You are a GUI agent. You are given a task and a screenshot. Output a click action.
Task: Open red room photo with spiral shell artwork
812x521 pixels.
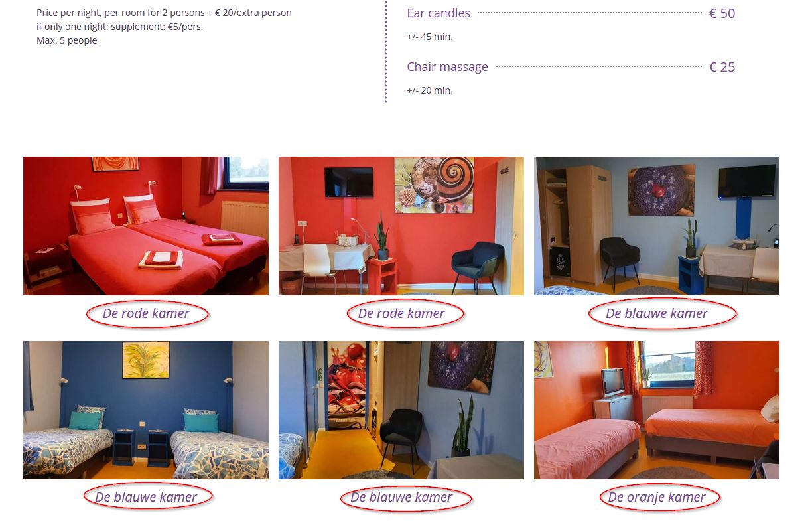point(401,226)
